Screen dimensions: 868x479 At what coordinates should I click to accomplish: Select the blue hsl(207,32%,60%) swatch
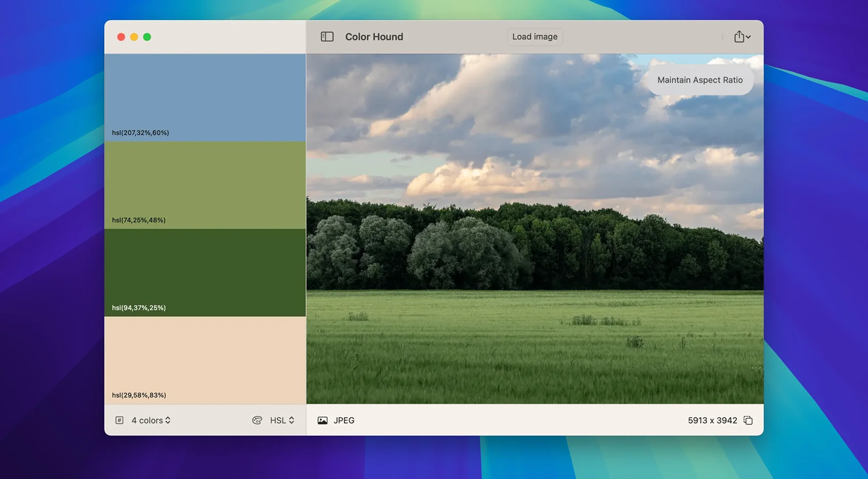[x=205, y=97]
